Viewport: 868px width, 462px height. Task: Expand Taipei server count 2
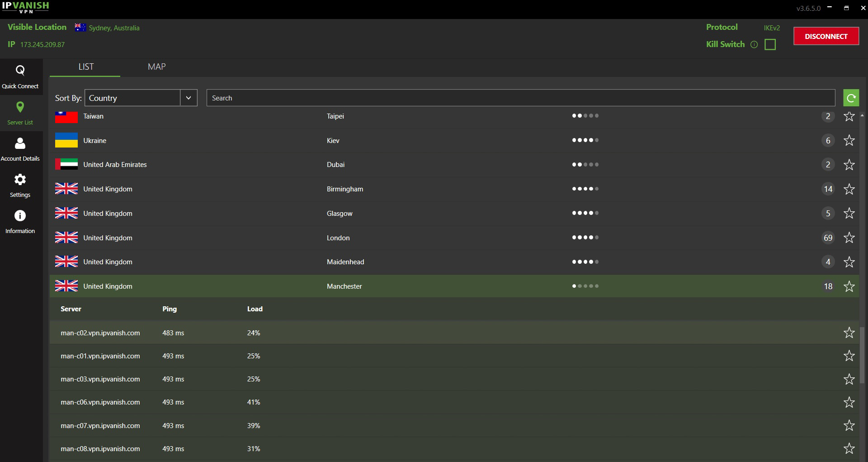coord(828,116)
